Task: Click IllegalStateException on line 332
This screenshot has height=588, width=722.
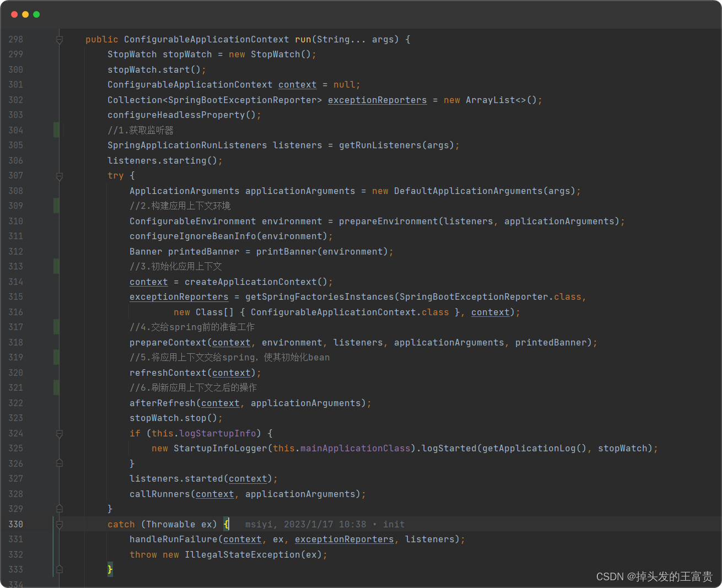Action: (243, 555)
